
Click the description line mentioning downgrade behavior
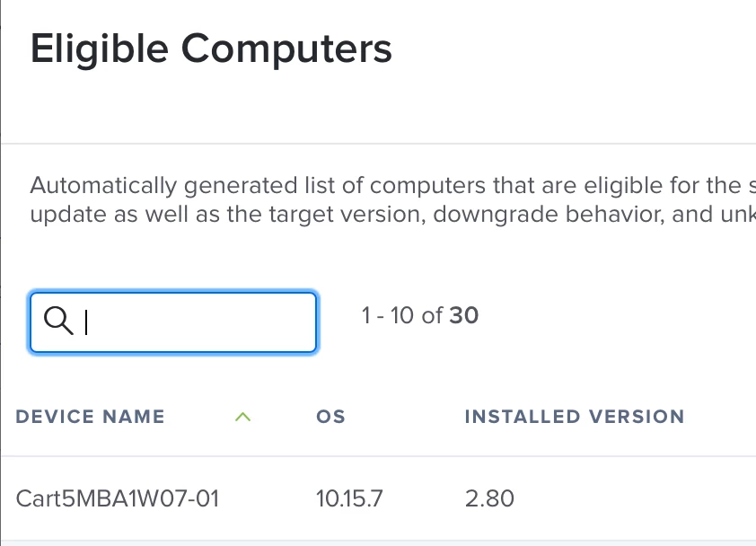(393, 215)
